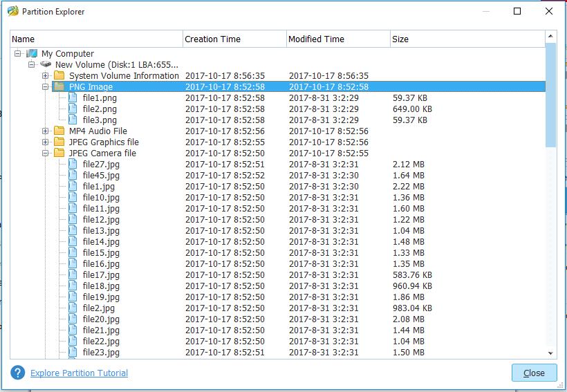The image size is (567, 392).
Task: Select file2.png in the PNG folder
Action: (100, 109)
